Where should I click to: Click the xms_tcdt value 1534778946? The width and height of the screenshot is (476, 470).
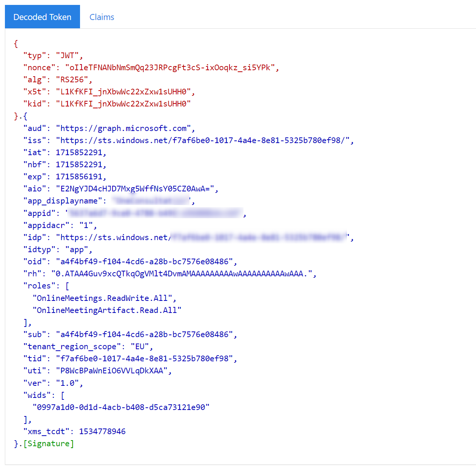(102, 431)
